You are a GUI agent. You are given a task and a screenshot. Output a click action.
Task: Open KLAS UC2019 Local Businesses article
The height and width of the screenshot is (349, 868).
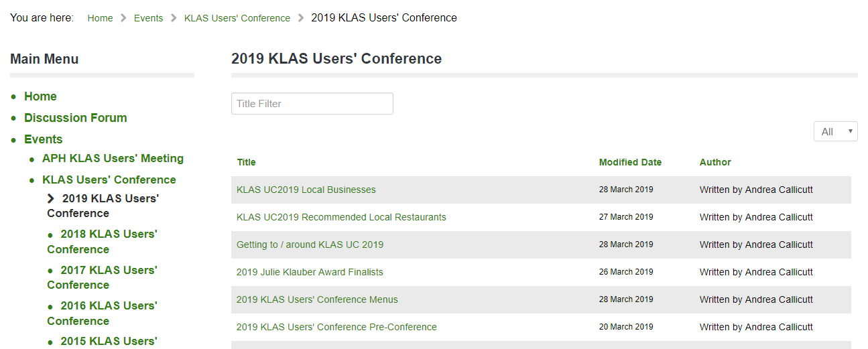tap(306, 190)
